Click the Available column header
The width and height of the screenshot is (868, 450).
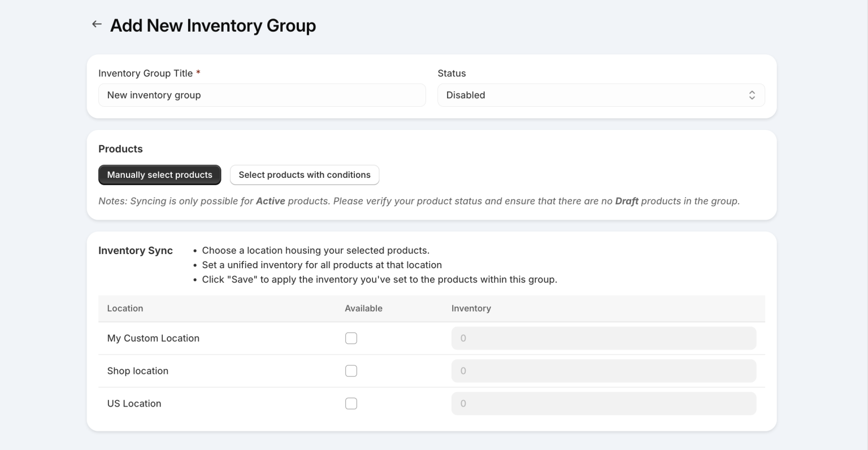tap(363, 308)
